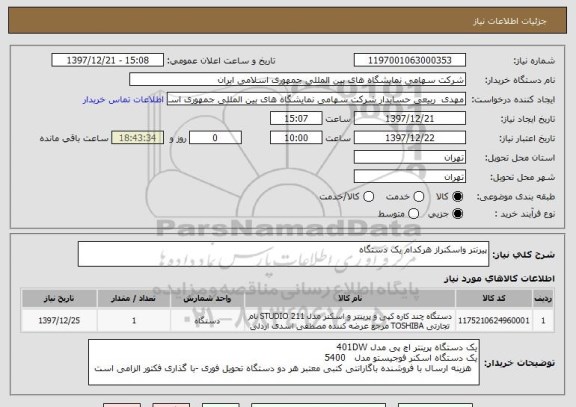Click the remaining days field showing 0
The image size is (576, 407).
[x=215, y=138]
